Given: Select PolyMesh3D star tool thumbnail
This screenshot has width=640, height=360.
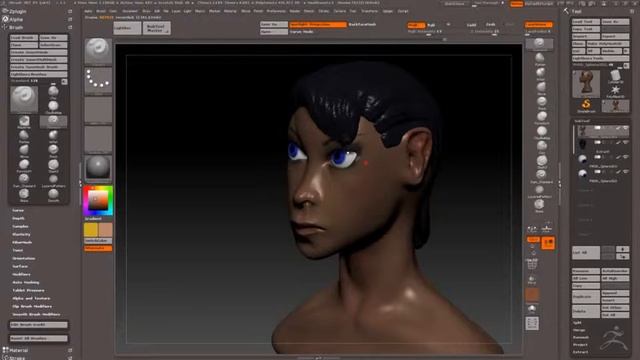Looking at the screenshot, I should coord(616,91).
